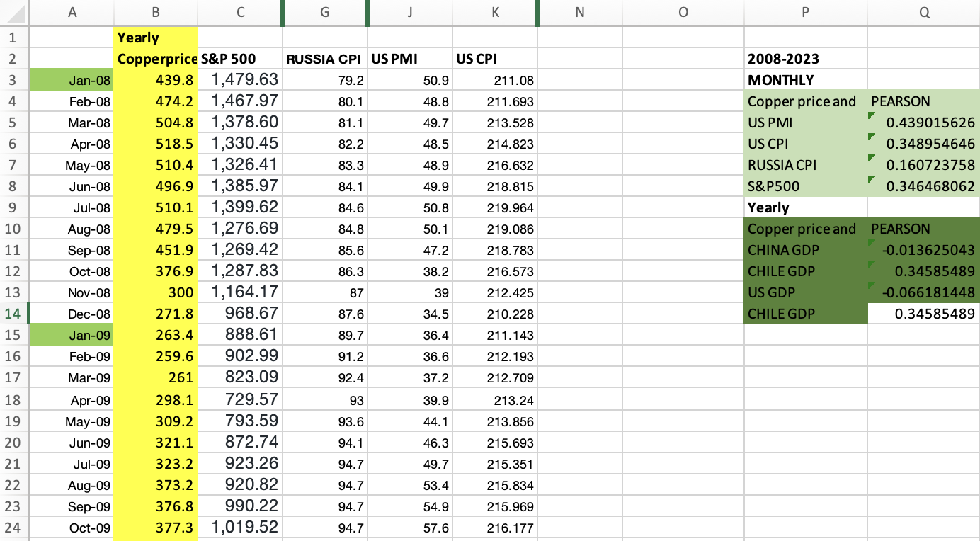Select column C header

(240, 12)
